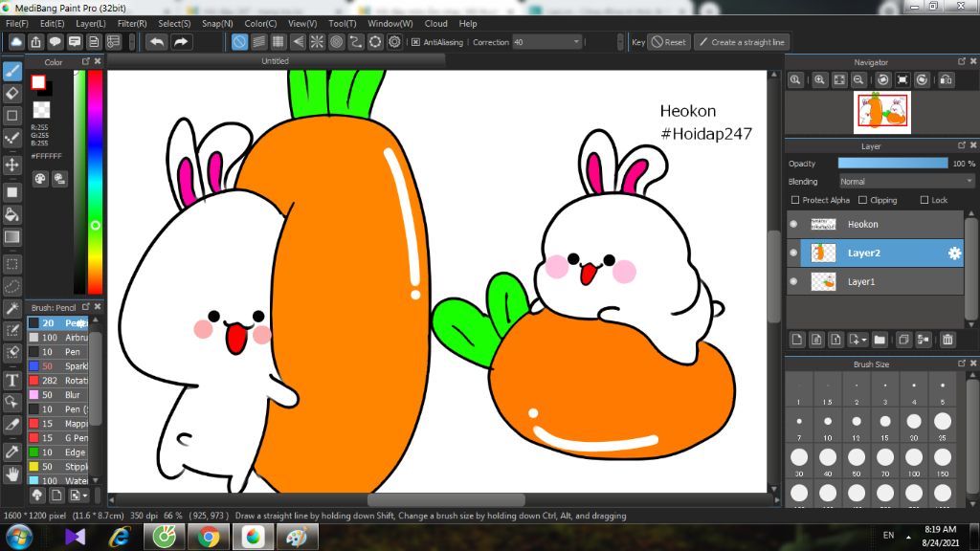Viewport: 980px width, 551px height.
Task: Expand the add-layer dropdown arrow
Action: pos(864,341)
